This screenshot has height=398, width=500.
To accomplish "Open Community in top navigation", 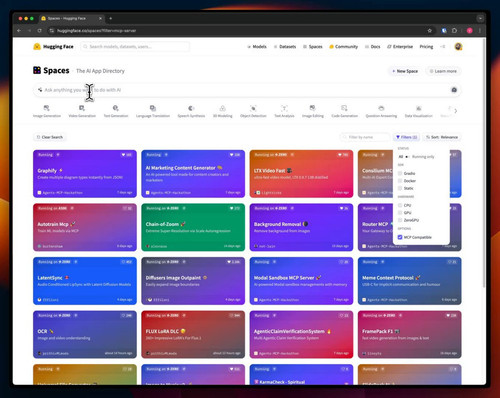I will [343, 47].
